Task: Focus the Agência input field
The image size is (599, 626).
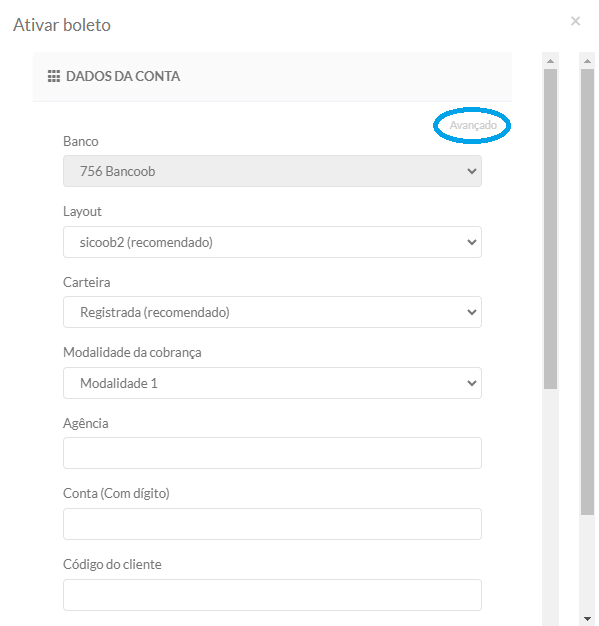Action: (x=272, y=453)
